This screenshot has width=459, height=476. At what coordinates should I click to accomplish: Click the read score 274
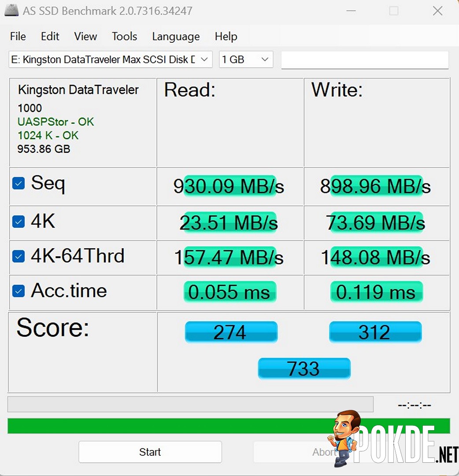tap(231, 332)
